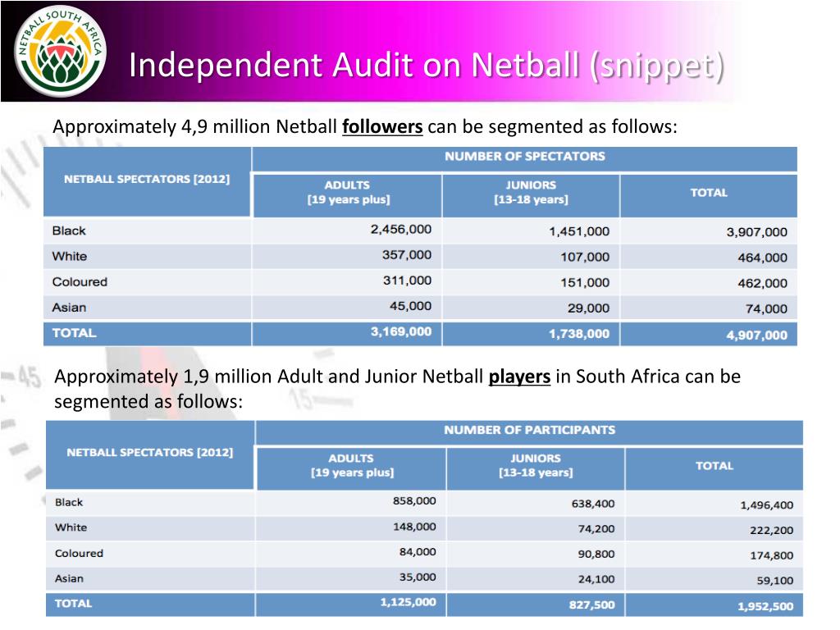Viewport: 840px width, 630px height.
Task: Click the value 90,800
Action: pos(596,554)
